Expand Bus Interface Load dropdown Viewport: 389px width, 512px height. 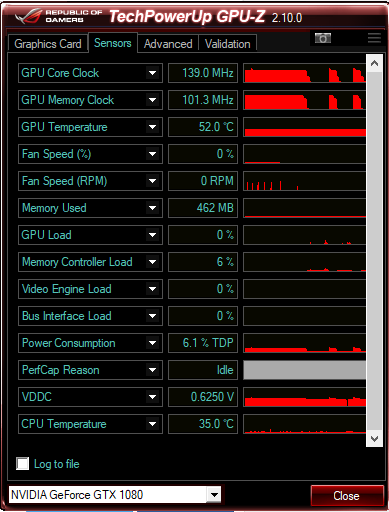[x=153, y=316]
